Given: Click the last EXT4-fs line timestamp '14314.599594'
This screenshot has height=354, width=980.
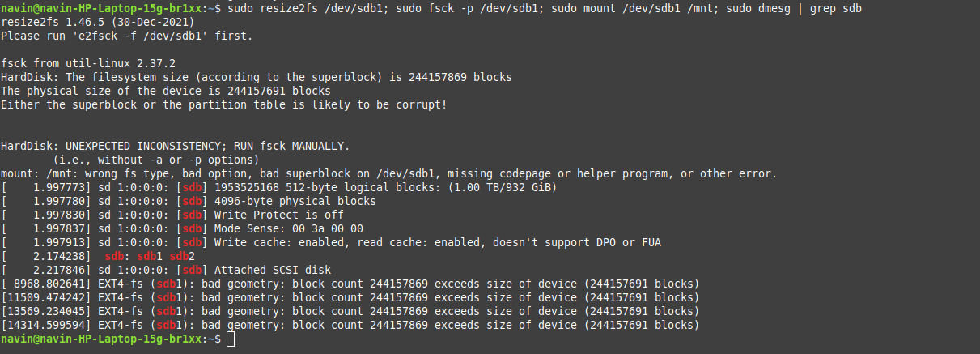Looking at the screenshot, I should (x=47, y=325).
